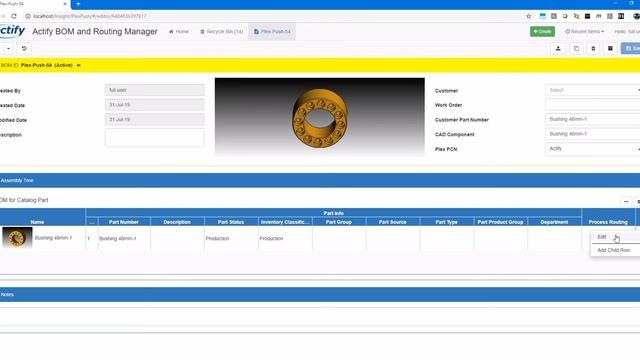The width and height of the screenshot is (640, 360).
Task: Click the Created Date field
Action: coord(155,105)
